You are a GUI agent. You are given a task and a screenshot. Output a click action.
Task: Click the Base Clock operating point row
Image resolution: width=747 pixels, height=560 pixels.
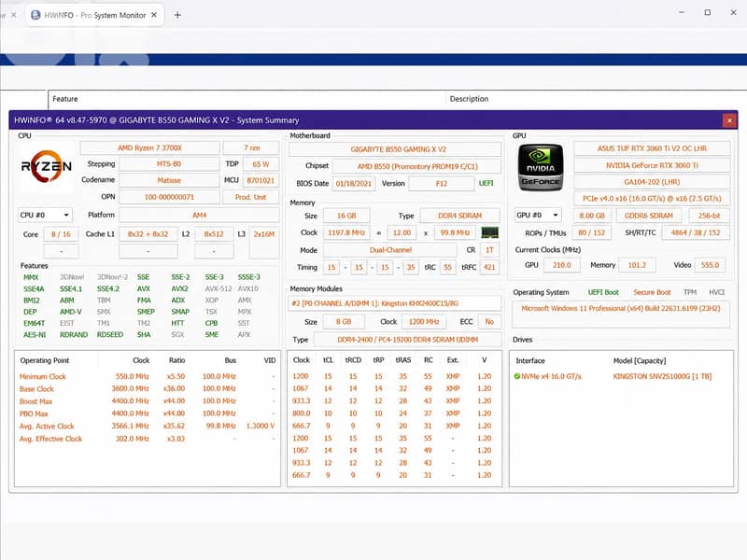coord(148,389)
